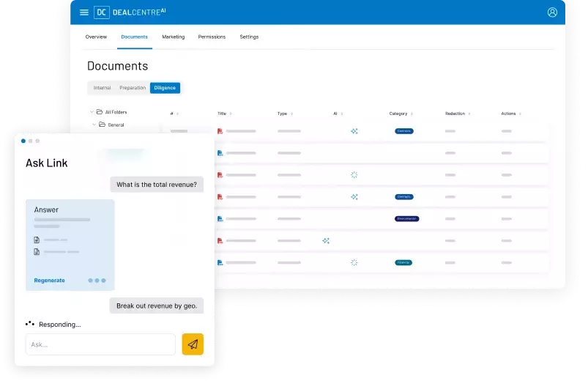
Task: Collapse the General folder chevron
Action: 94,125
